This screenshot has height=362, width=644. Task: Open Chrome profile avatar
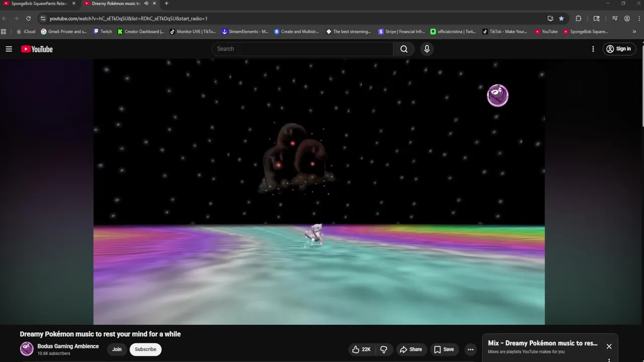coord(627,19)
